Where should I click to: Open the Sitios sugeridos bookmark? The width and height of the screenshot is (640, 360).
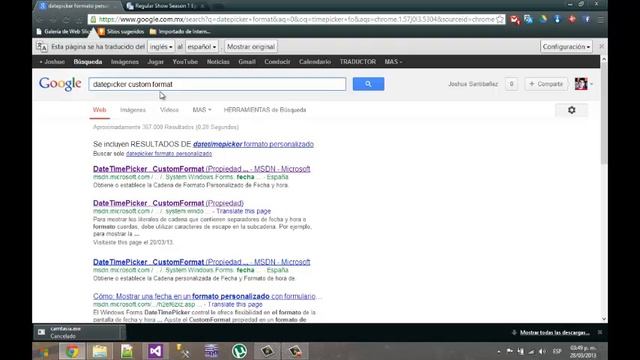(121, 31)
